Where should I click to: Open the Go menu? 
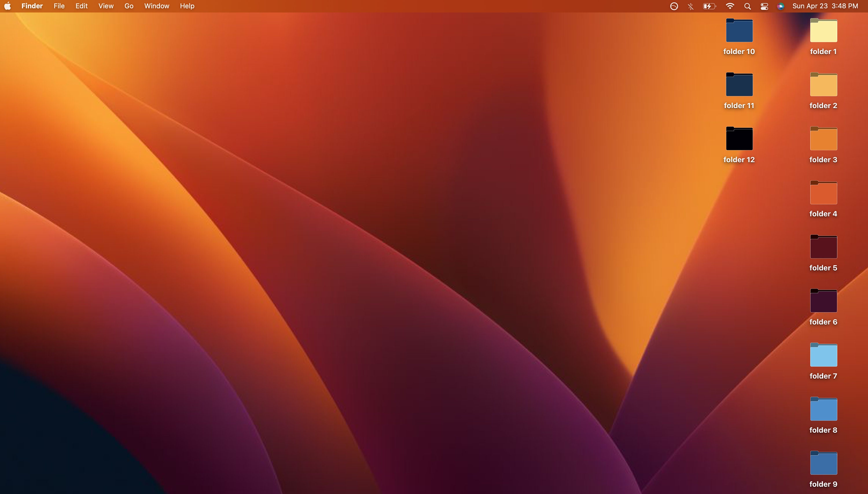129,6
